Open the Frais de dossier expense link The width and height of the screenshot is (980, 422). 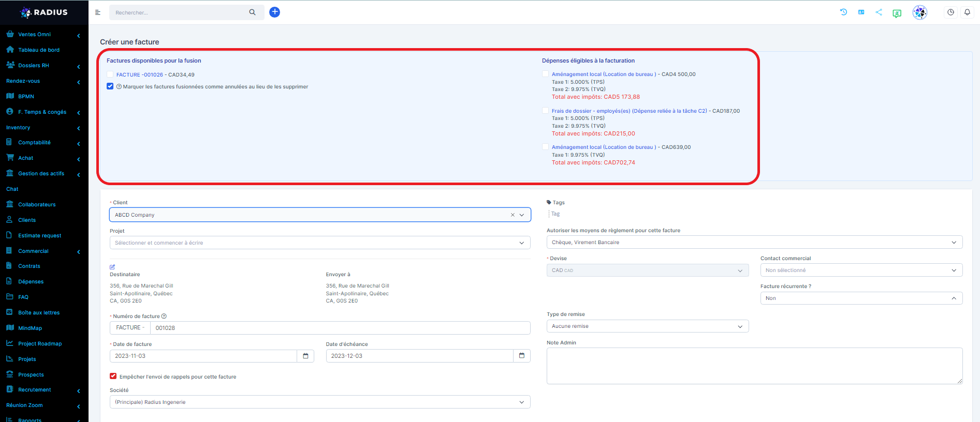629,111
